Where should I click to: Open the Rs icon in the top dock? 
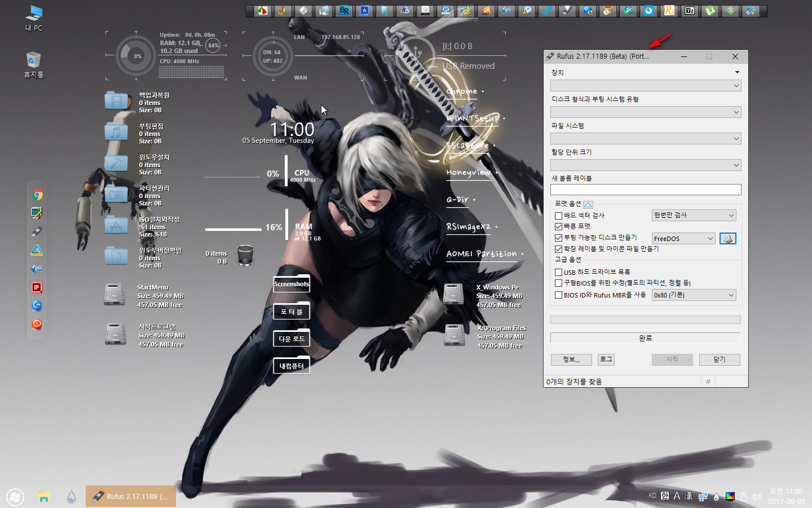tap(669, 11)
